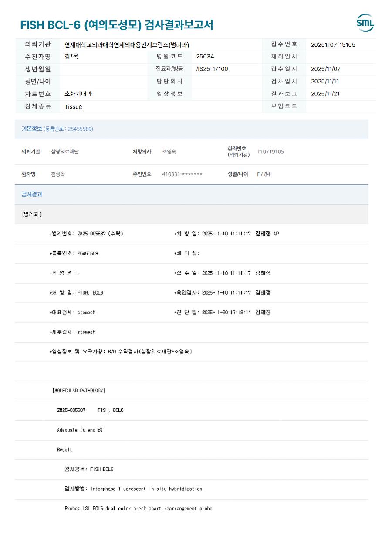Click the 보험코드 label
Screen dimensions: 392x554
pos(284,106)
